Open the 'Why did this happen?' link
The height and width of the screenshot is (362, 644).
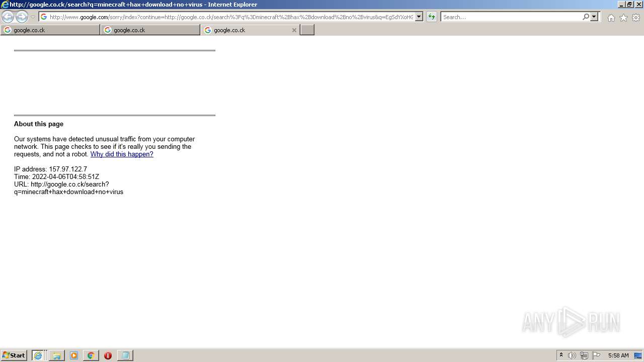click(x=122, y=154)
